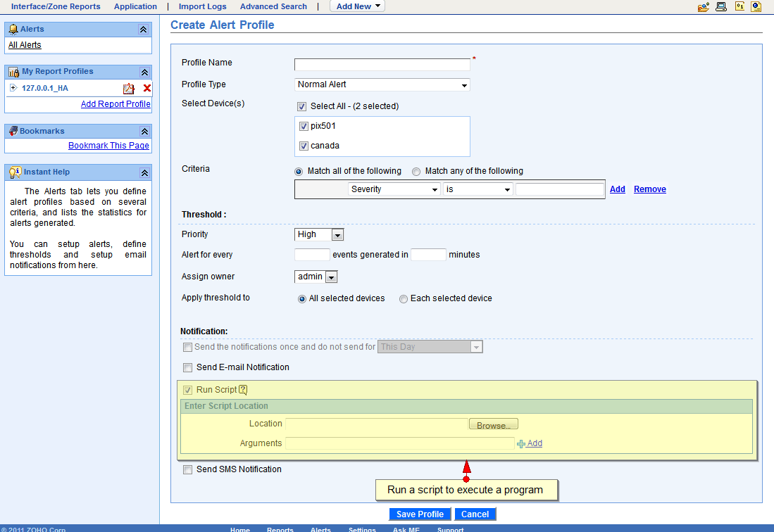Screen dimensions: 774x532
Task: Click the Save Profile button
Action: tap(420, 514)
